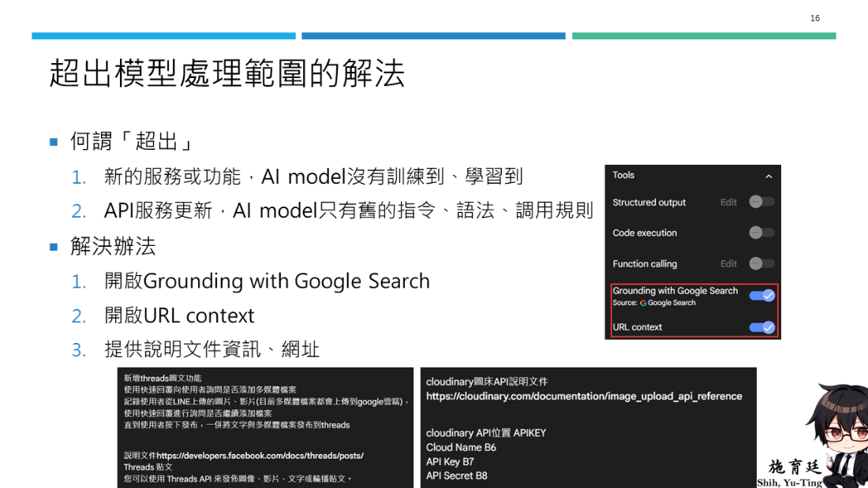868x488 pixels.
Task: Click the slide title 超出模型處理範圍的解法
Action: 227,73
